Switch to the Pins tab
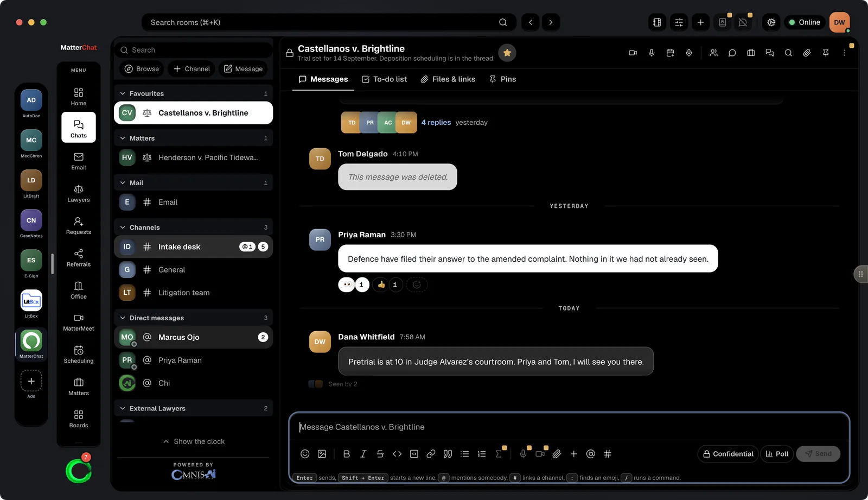This screenshot has width=868, height=500. (502, 79)
